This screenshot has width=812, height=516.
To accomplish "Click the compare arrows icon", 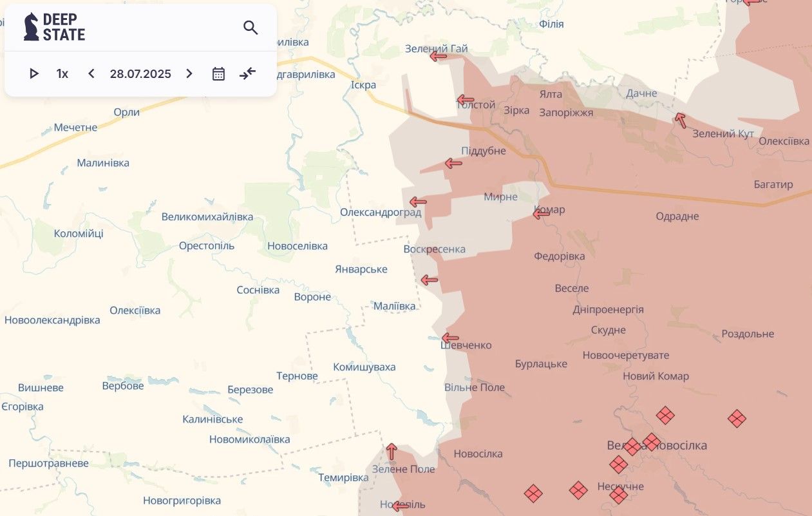I will [x=247, y=73].
